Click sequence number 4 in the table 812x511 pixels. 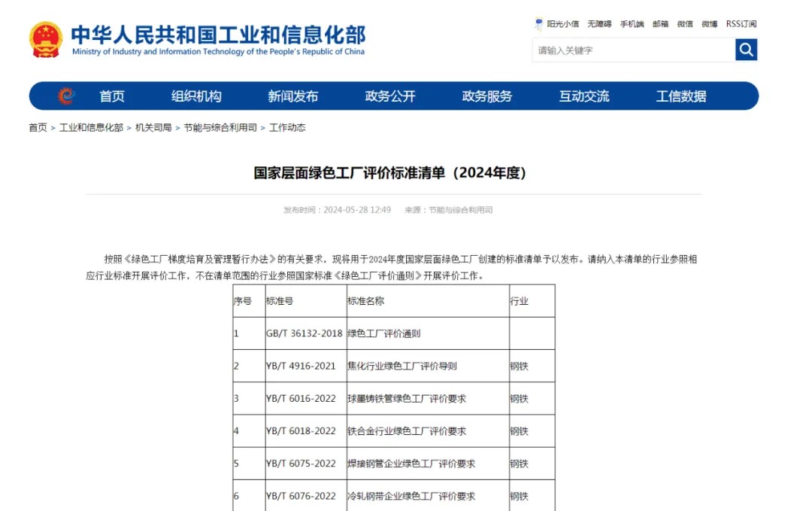point(236,431)
